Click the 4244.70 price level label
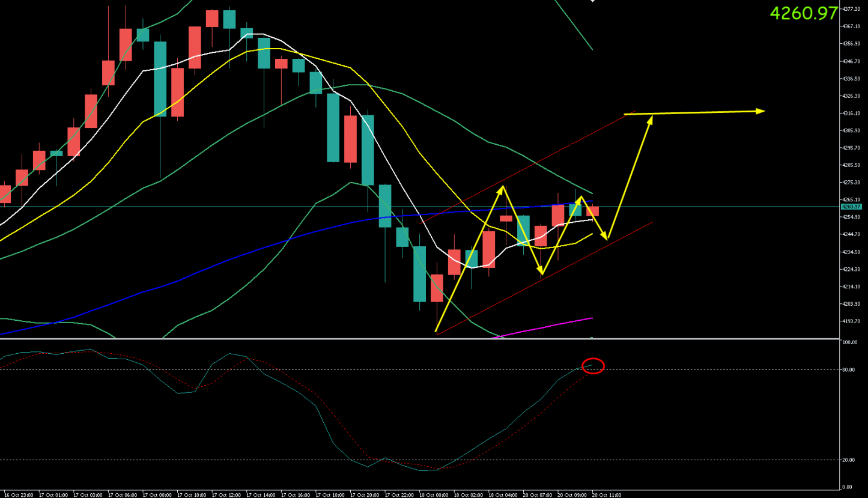 [x=851, y=234]
